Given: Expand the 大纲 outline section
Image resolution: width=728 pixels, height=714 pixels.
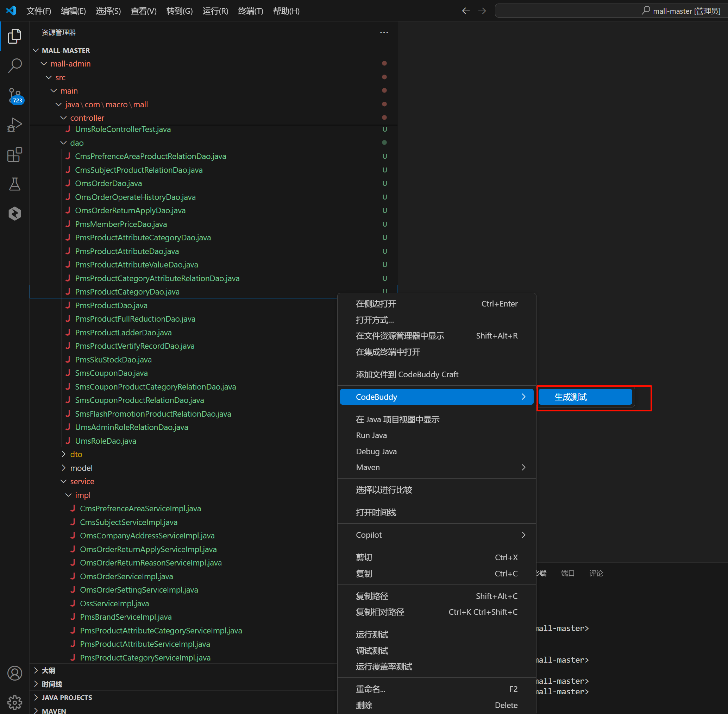Looking at the screenshot, I should point(183,670).
